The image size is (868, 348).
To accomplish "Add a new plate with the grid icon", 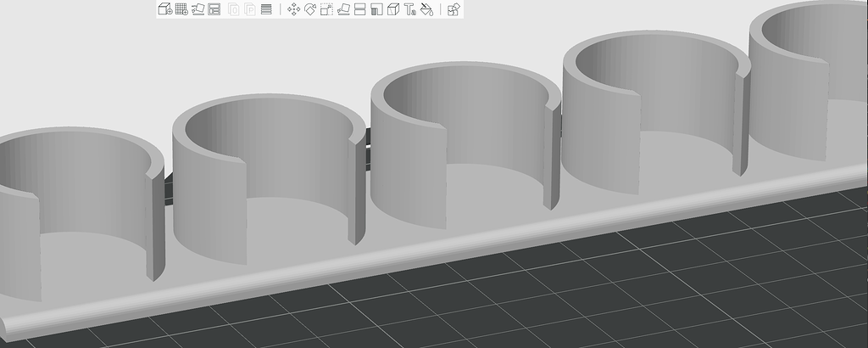I will 181,9.
